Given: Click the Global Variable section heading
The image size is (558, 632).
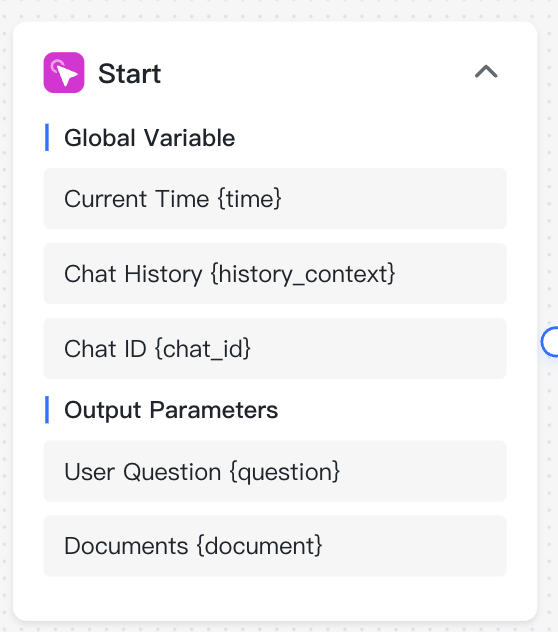Looking at the screenshot, I should click(x=150, y=138).
